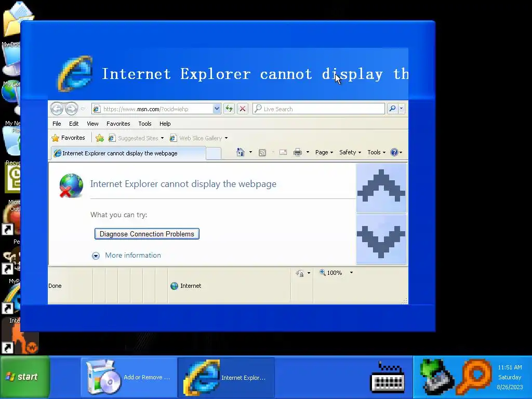The width and height of the screenshot is (532, 399).
Task: Expand the Print dropdown arrow
Action: click(x=308, y=152)
